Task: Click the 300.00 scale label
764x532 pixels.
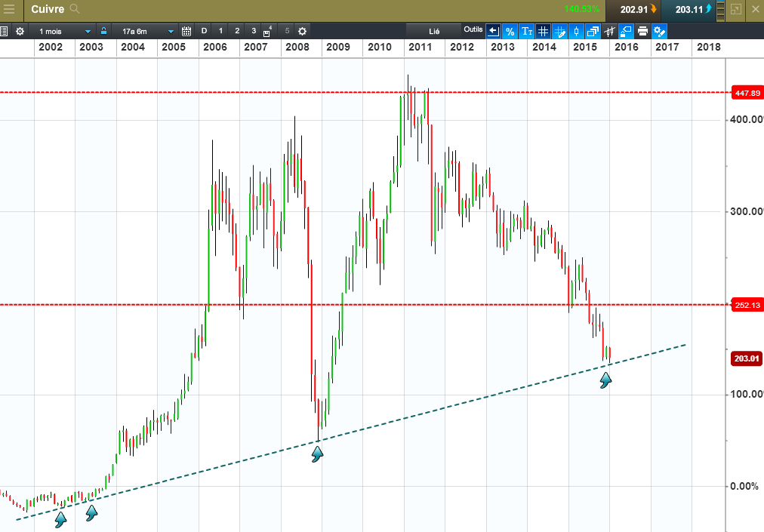Action: pyautogui.click(x=747, y=211)
